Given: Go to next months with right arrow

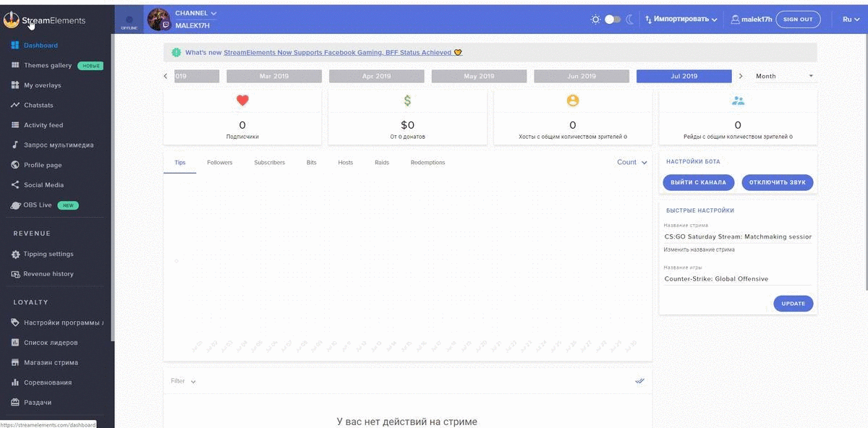Looking at the screenshot, I should [x=741, y=76].
